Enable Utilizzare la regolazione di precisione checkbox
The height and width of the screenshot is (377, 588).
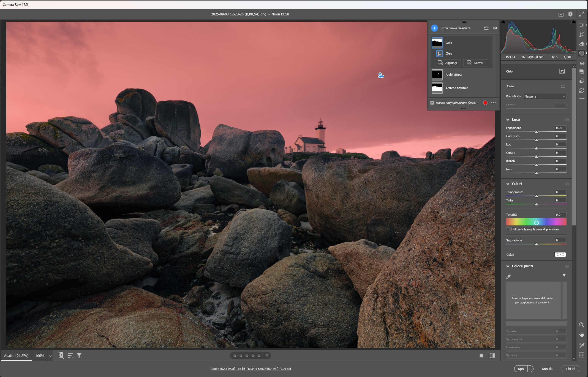click(508, 229)
